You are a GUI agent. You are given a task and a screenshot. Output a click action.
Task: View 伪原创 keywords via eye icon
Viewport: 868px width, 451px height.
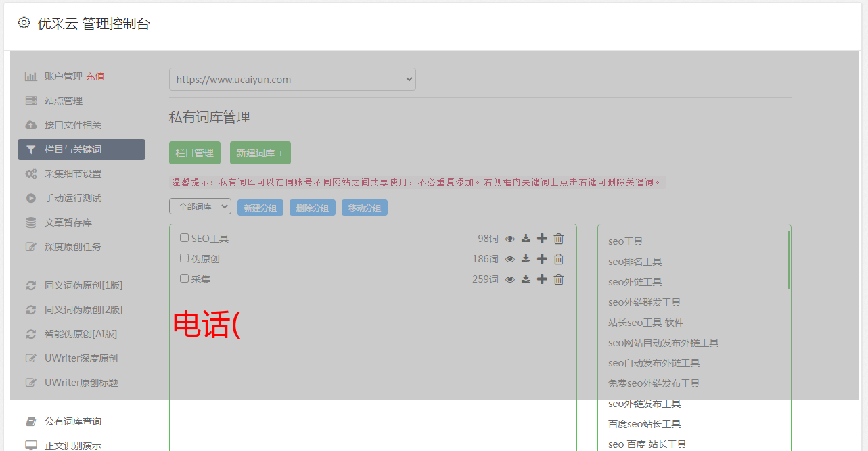(510, 259)
